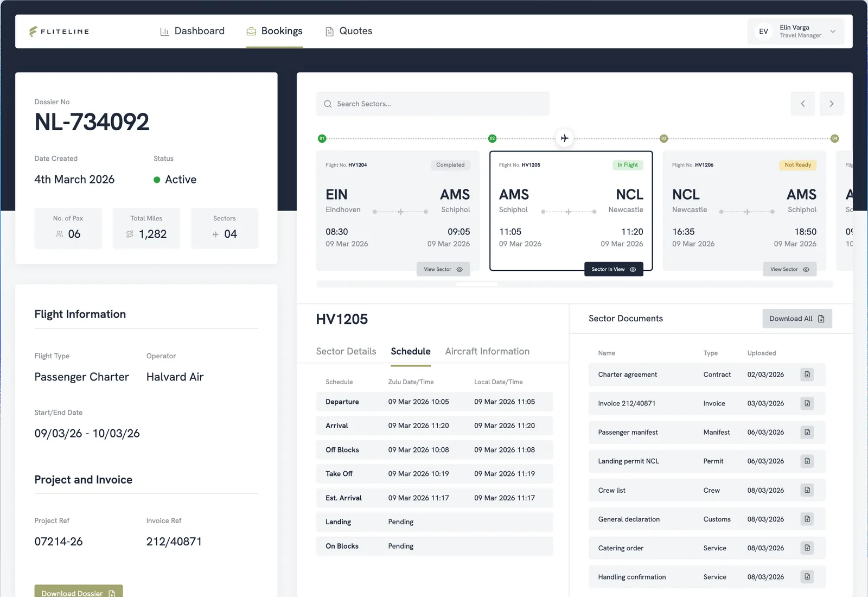The width and height of the screenshot is (868, 597).
Task: Select the HV1204 Eindhoven to Schiphol card
Action: pyautogui.click(x=398, y=211)
